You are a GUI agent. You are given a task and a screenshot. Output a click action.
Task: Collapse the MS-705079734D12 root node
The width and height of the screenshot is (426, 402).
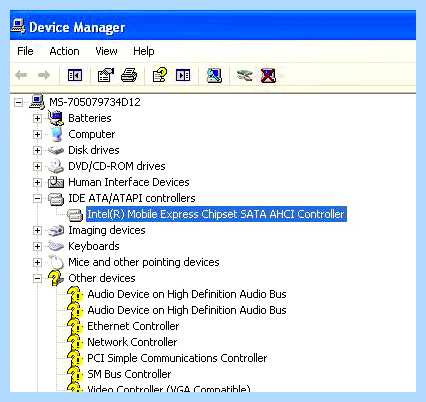19,102
